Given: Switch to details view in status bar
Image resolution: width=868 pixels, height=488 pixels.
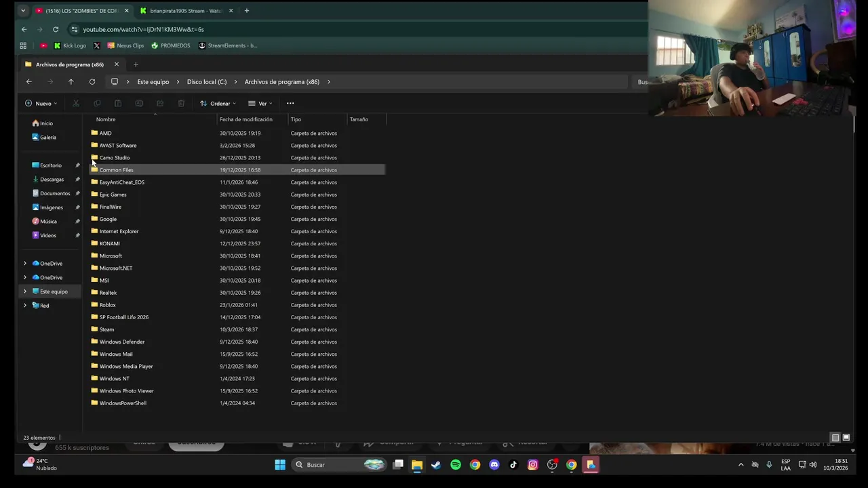Looking at the screenshot, I should click(x=835, y=438).
